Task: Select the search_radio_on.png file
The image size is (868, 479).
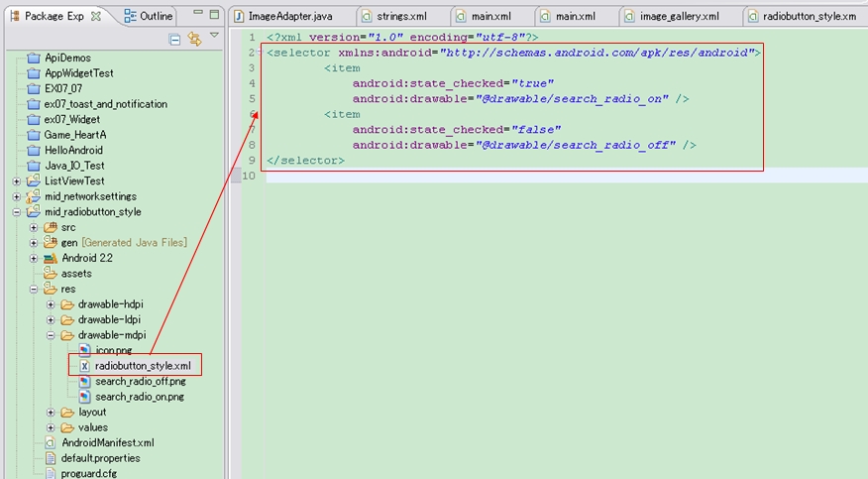Action: pos(139,397)
